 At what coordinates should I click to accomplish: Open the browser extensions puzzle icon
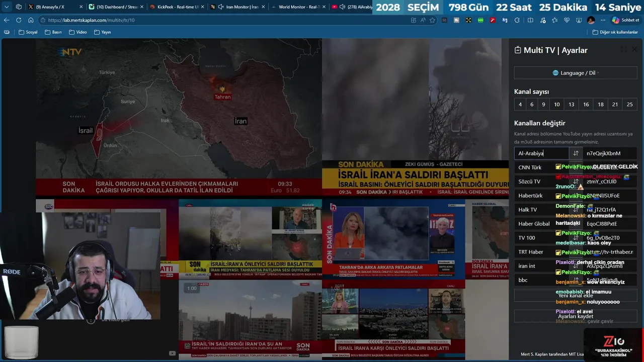[x=517, y=20]
